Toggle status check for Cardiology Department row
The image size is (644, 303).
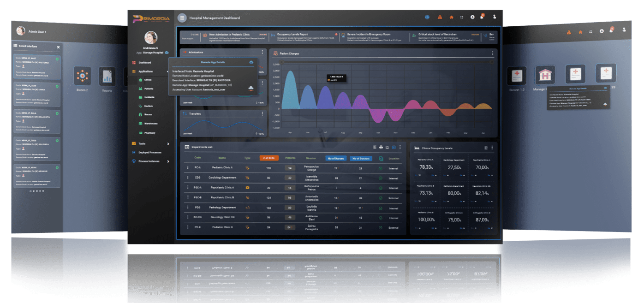[x=381, y=178]
